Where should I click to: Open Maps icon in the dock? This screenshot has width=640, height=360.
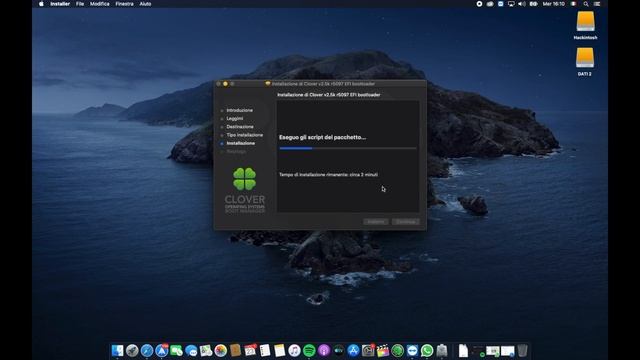pos(206,351)
